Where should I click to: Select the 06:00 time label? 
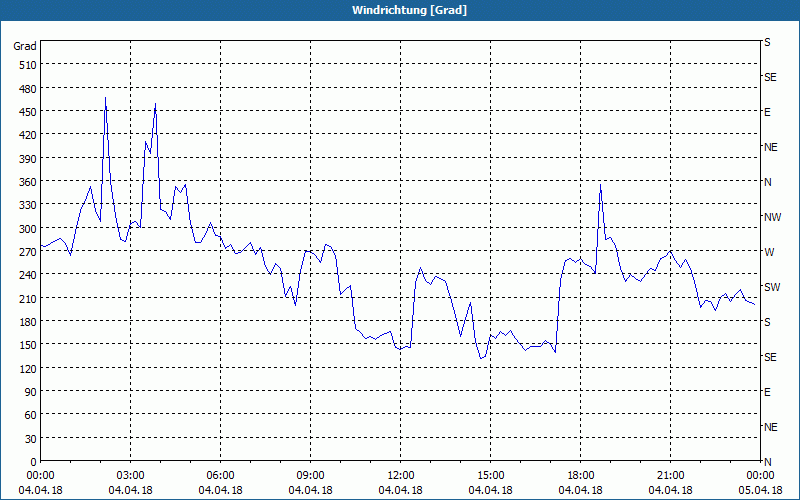pos(220,476)
